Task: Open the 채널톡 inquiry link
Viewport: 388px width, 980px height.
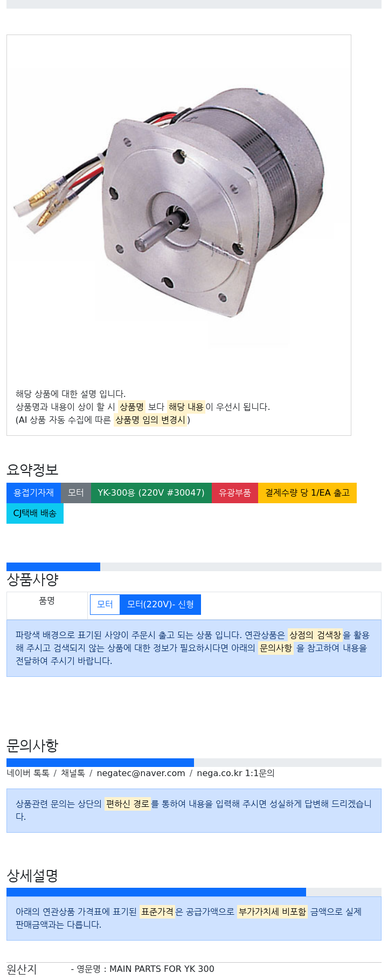Action: (73, 773)
